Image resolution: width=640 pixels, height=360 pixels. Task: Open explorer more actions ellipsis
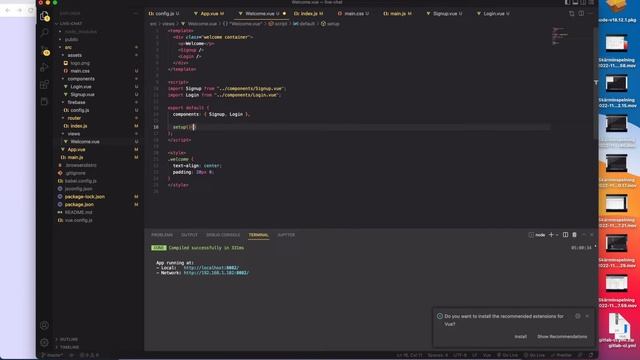(x=136, y=13)
